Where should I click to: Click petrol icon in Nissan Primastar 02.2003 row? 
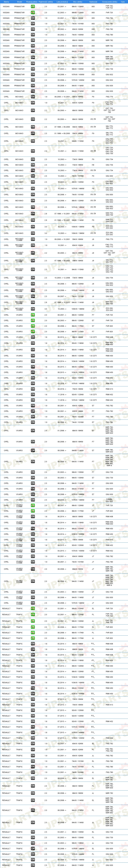(33, 12)
